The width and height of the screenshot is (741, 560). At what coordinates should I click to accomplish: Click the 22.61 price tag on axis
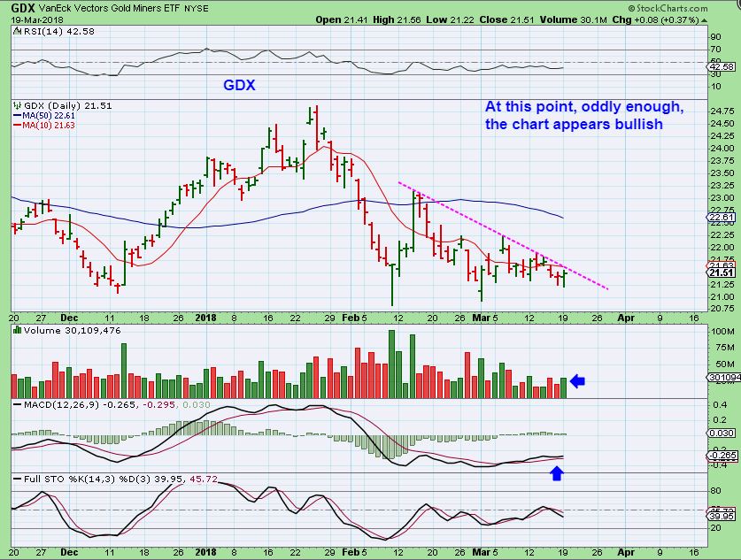point(722,218)
